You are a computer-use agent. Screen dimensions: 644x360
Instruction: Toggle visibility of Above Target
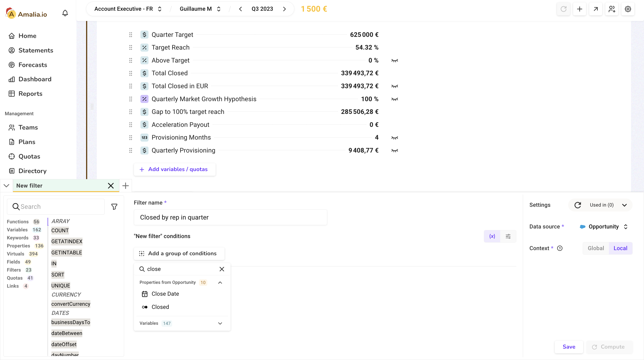click(x=394, y=61)
